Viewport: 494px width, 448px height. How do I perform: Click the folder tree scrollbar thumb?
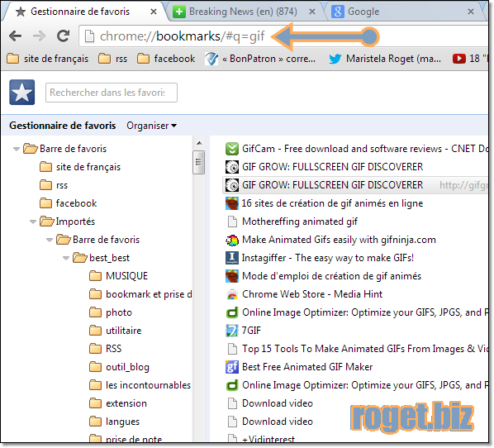(x=199, y=162)
